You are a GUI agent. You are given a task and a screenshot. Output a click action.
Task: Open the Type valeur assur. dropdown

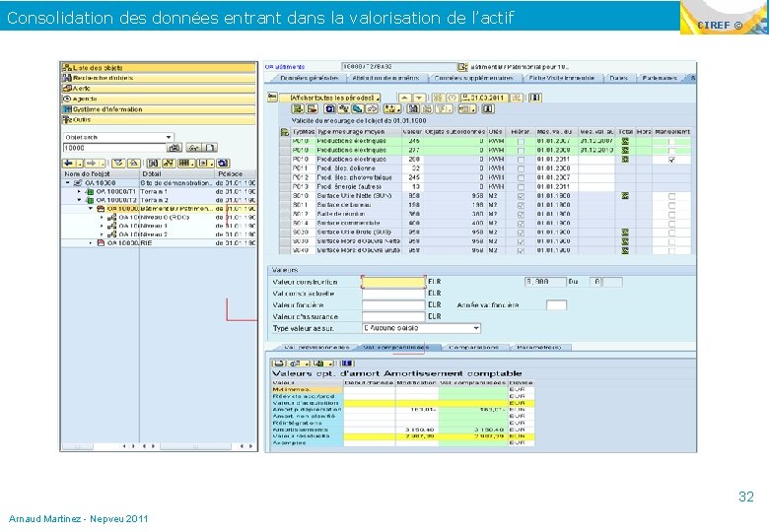[421, 328]
